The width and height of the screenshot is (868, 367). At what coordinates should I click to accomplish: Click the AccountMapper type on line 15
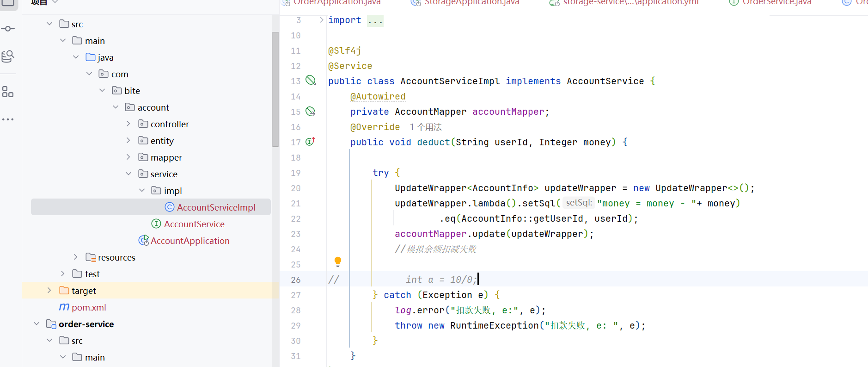pyautogui.click(x=430, y=112)
